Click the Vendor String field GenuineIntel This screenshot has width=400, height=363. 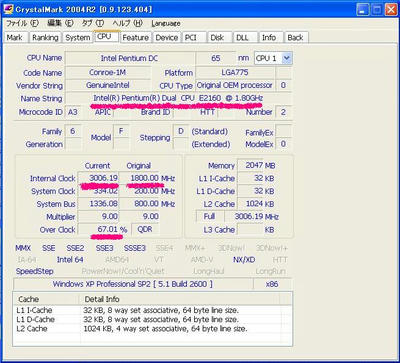coord(107,85)
